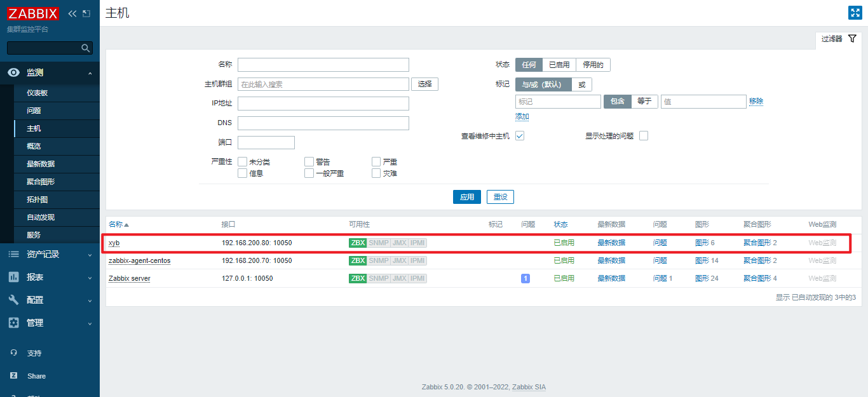Image resolution: width=868 pixels, height=397 pixels.
Task: Select 等于 tag match option
Action: pyautogui.click(x=644, y=102)
